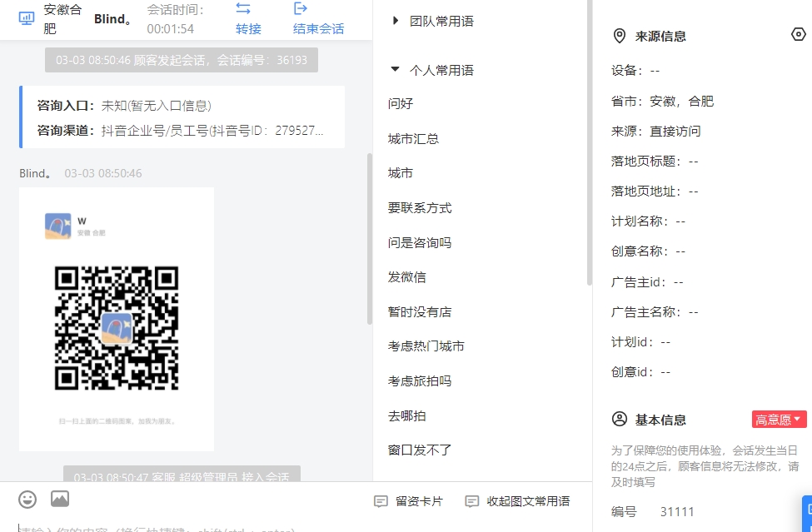The height and width of the screenshot is (532, 812).
Task: Click the quick phrases panel scrollbar
Action: (x=590, y=142)
